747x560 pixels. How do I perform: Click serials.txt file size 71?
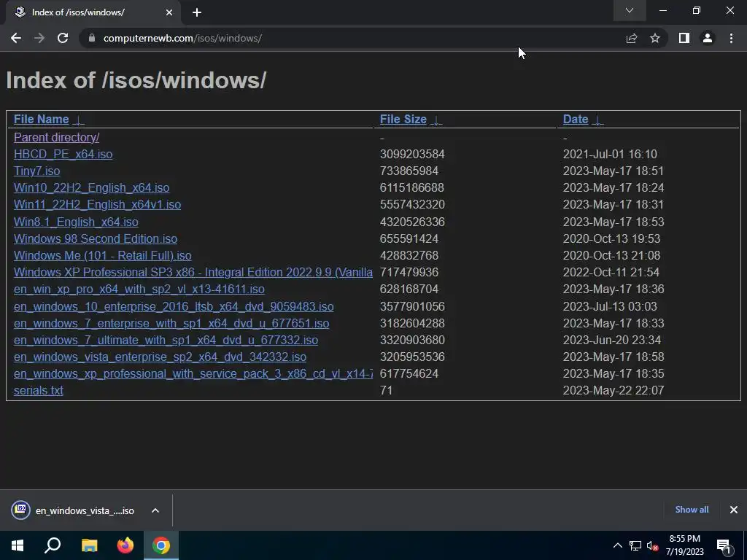(386, 390)
